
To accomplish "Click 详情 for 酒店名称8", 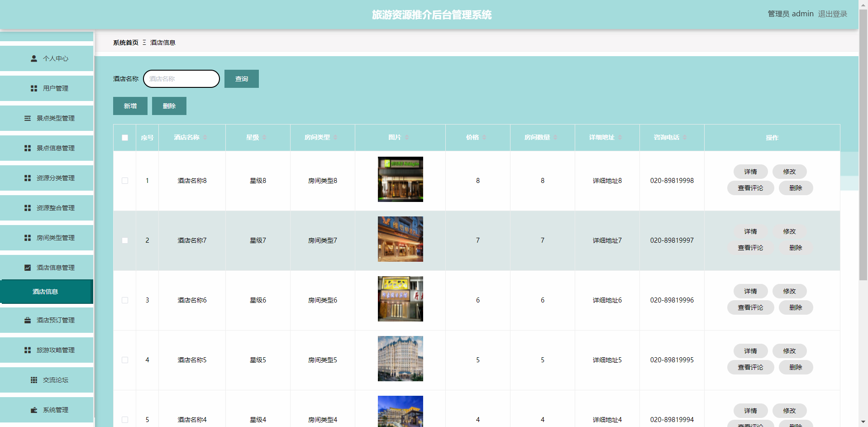I will point(751,172).
